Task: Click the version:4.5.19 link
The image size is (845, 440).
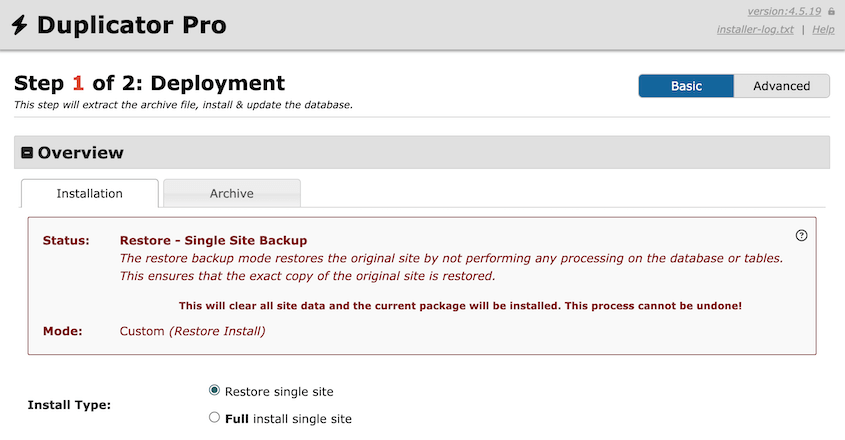Action: [x=784, y=11]
